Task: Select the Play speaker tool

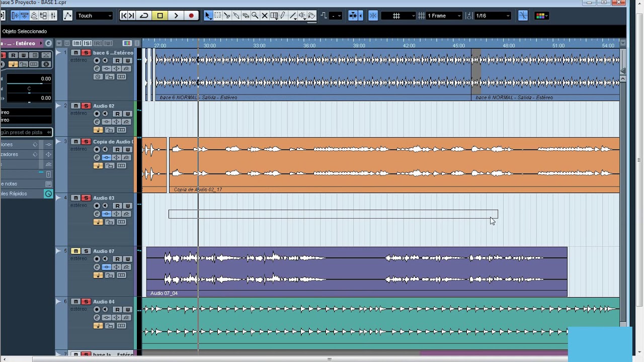Action: 302,16
